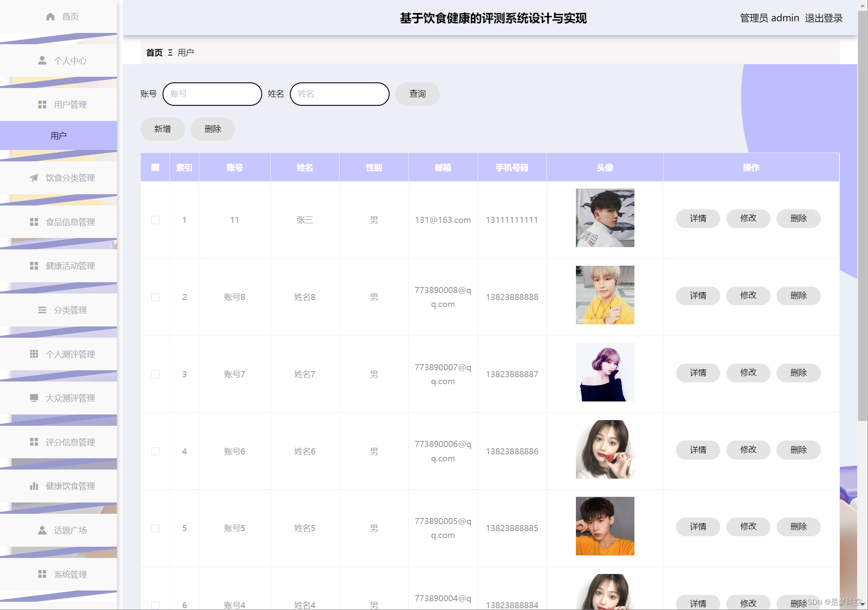Click 删除 for 账号6 row

pos(798,450)
